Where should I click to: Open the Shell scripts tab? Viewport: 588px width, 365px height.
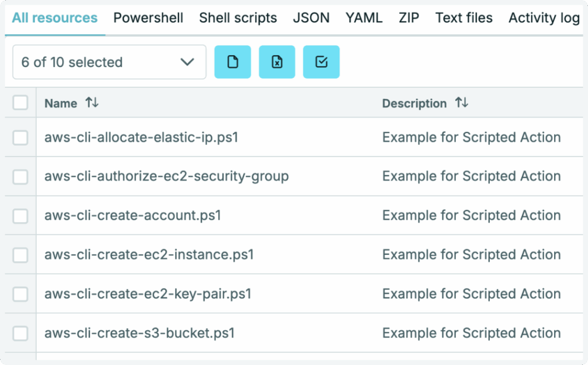pos(238,18)
